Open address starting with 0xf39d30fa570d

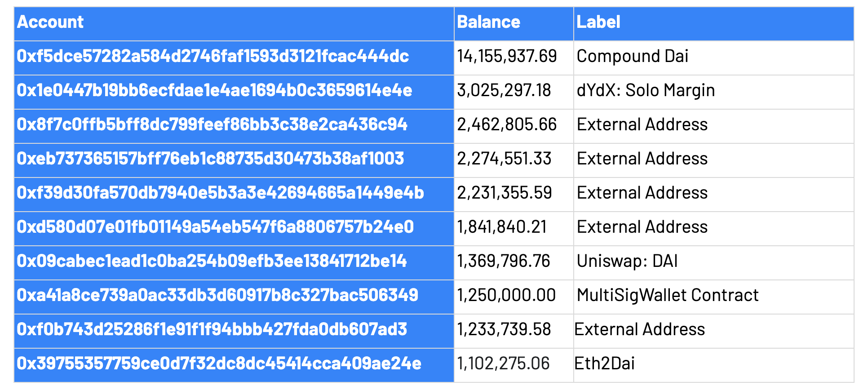coord(220,193)
